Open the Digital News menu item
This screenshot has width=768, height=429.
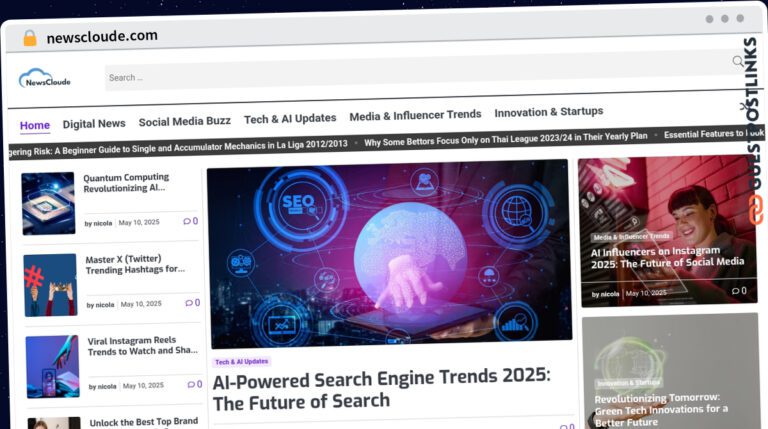(x=94, y=124)
